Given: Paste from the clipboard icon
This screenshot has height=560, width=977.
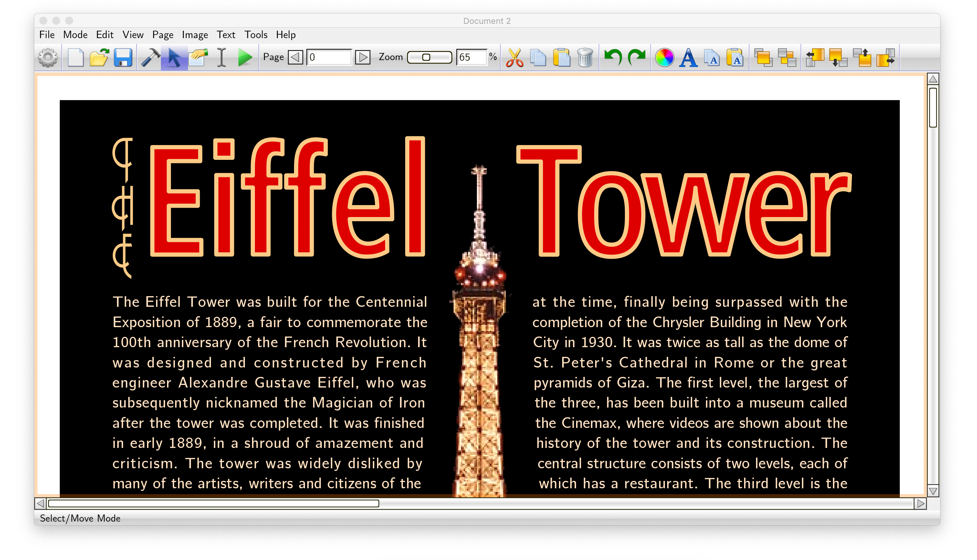Looking at the screenshot, I should click(562, 58).
